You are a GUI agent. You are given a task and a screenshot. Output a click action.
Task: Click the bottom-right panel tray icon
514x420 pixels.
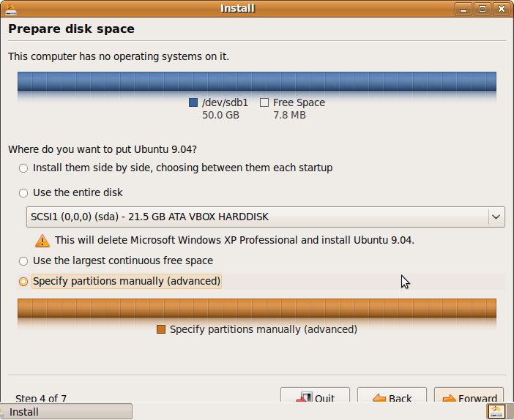[496, 411]
